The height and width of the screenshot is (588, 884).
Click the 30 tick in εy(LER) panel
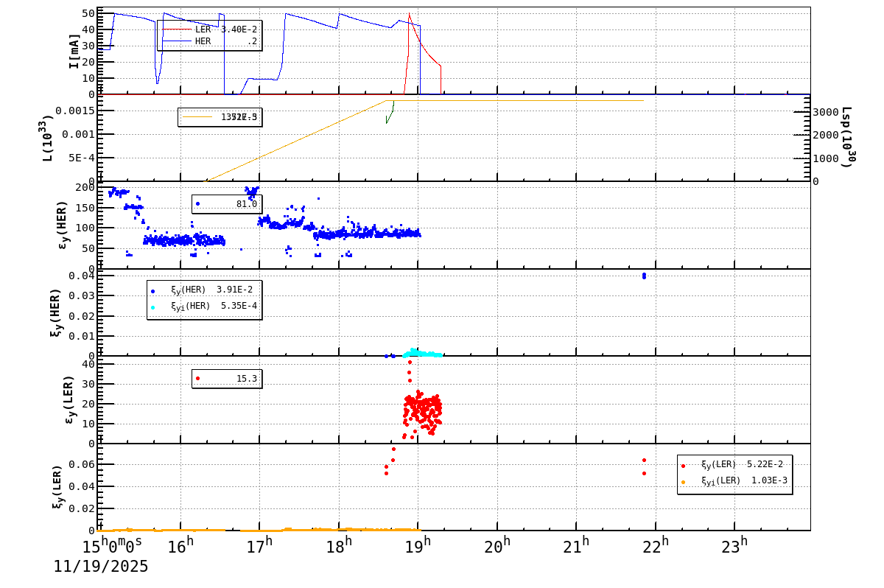88,384
